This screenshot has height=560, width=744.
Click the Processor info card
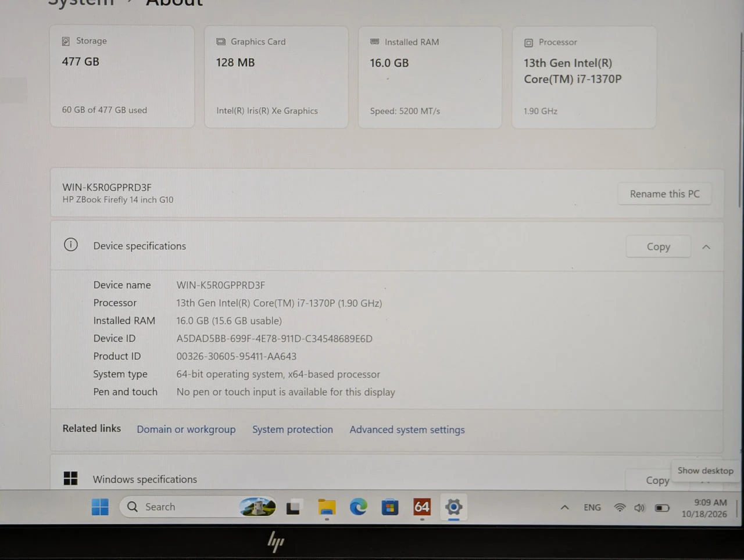point(584,77)
